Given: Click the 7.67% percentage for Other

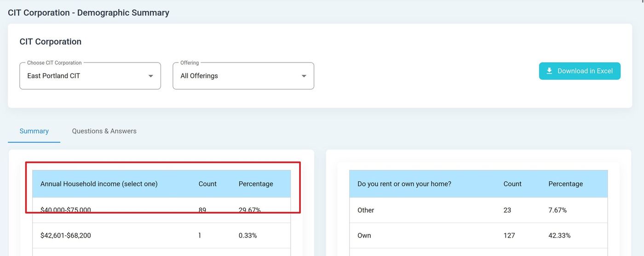Looking at the screenshot, I should tap(558, 210).
